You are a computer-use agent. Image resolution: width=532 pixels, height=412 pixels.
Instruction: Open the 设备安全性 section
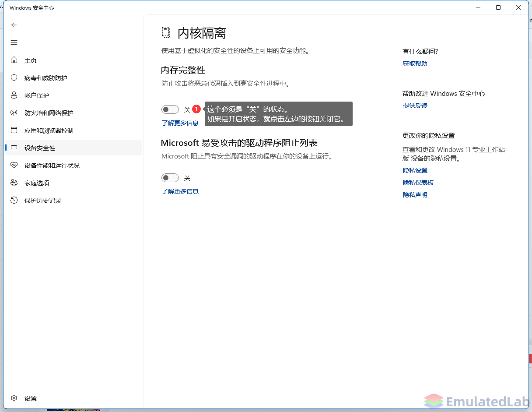(x=73, y=148)
